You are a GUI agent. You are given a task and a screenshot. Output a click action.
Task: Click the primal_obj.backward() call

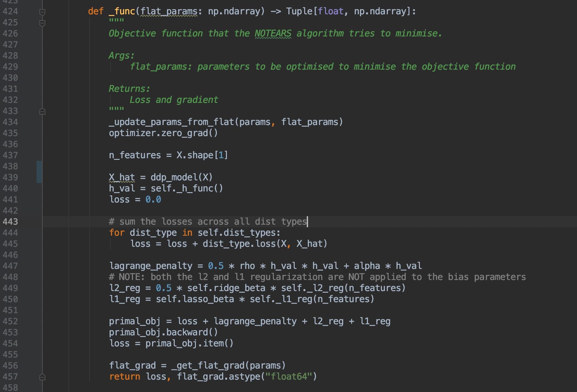(163, 332)
